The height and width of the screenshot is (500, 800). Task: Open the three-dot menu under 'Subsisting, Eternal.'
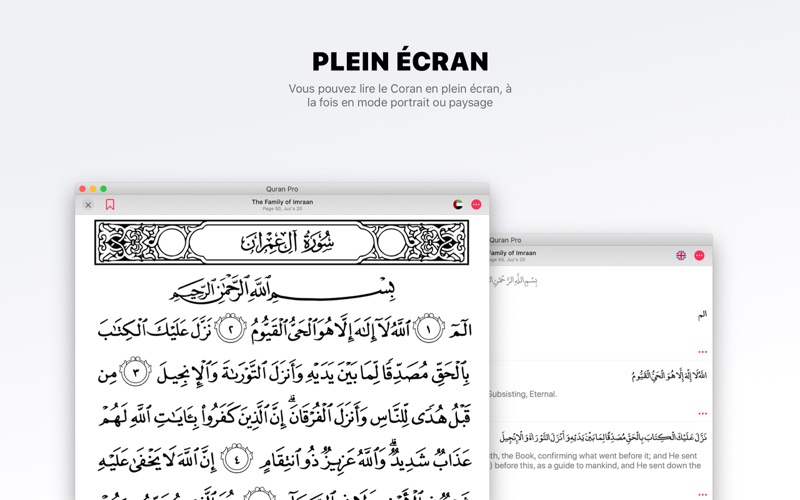click(703, 414)
